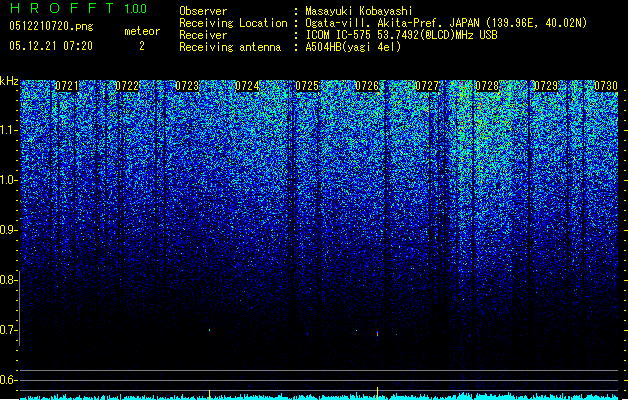Click the 0724 time marker
Screen dimensions: 629x400
click(247, 86)
